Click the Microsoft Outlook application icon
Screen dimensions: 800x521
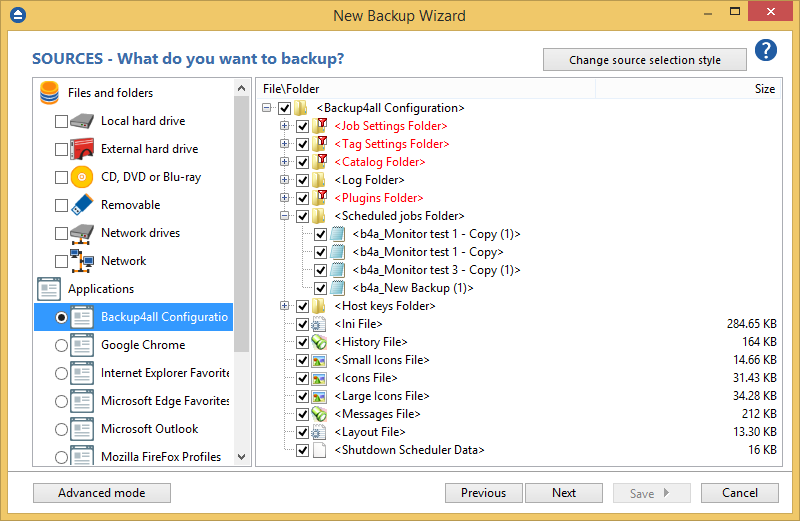(x=82, y=429)
